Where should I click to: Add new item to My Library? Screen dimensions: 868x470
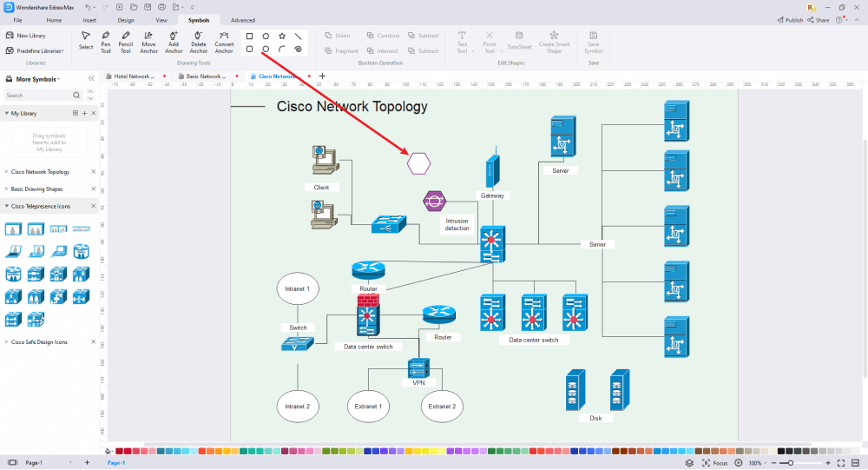click(x=85, y=113)
